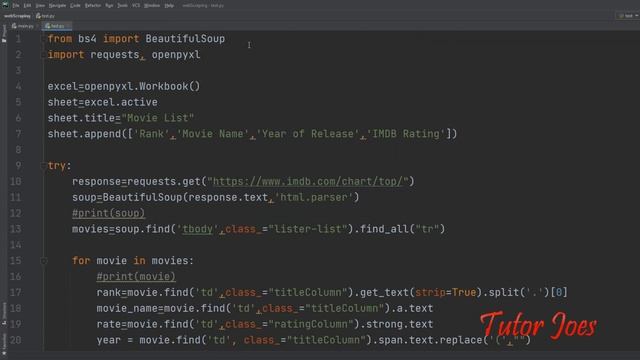Click the 'sheet=excel.active' line
This screenshot has height=360, width=640.
[x=102, y=102]
